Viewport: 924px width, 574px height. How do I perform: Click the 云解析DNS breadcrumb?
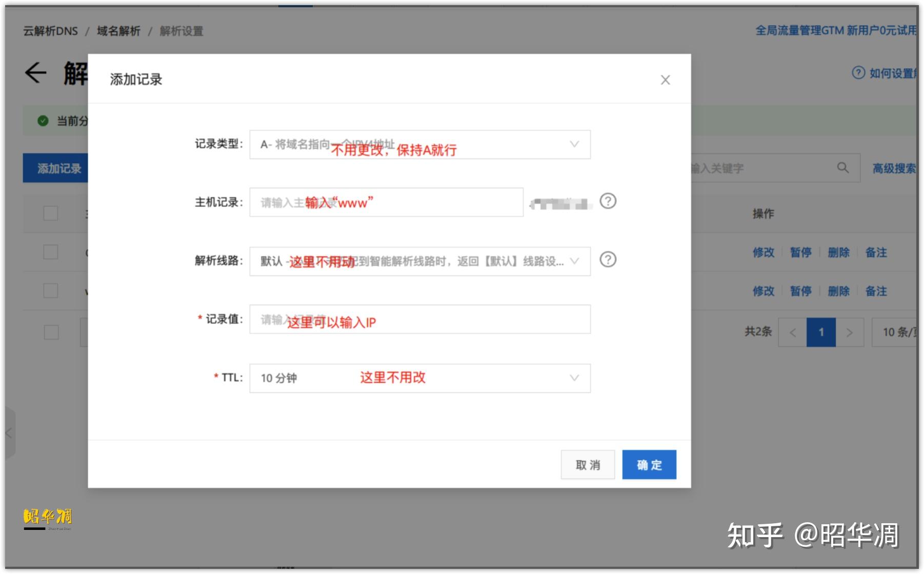tap(50, 31)
